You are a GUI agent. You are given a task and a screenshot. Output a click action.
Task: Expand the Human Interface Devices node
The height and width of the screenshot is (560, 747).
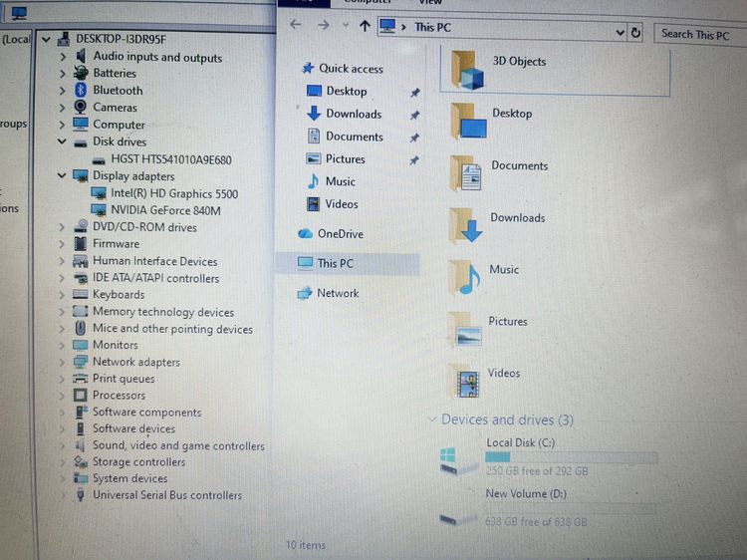(x=62, y=261)
